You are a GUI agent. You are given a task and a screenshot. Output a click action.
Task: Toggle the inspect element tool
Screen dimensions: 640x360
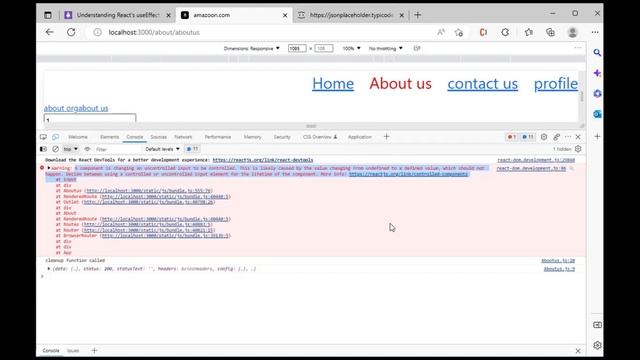(x=43, y=137)
